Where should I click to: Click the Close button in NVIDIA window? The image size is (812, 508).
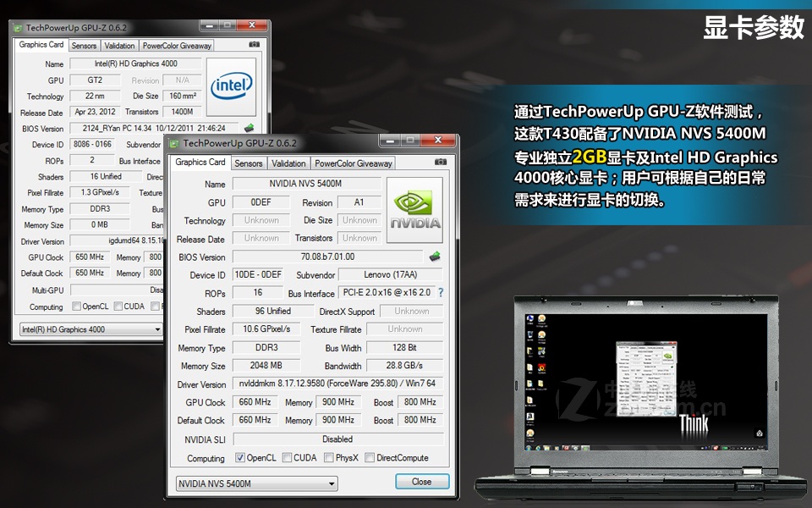click(422, 482)
